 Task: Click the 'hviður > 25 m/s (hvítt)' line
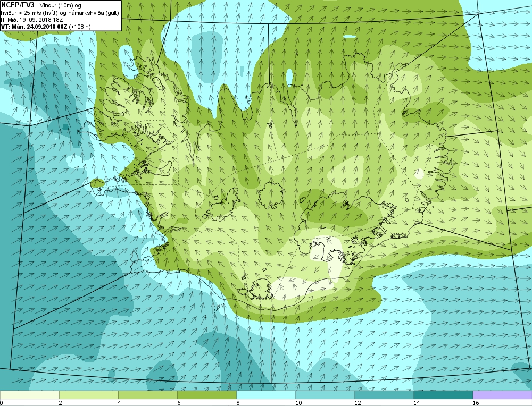click(x=30, y=13)
